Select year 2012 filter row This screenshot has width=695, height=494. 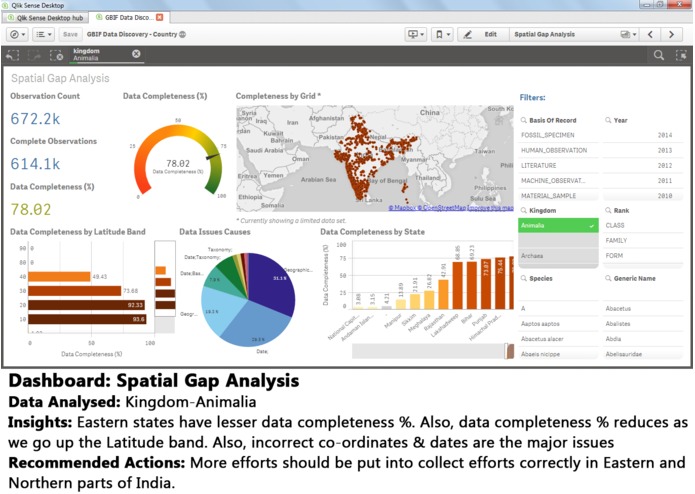(643, 165)
